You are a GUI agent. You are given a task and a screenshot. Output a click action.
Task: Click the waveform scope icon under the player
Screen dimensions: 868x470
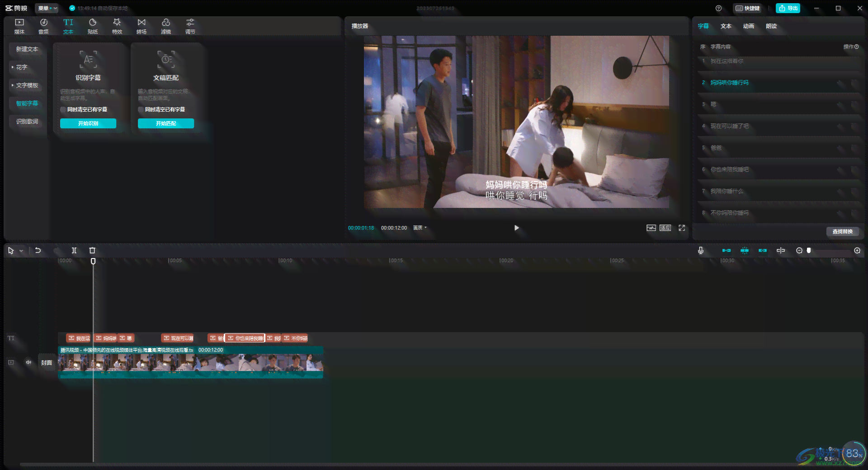point(651,228)
